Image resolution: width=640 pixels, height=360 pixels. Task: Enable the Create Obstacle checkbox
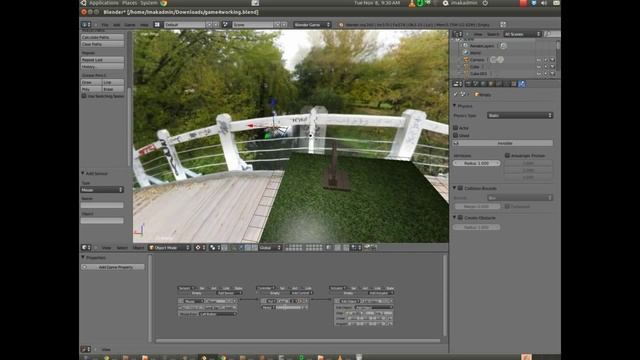(x=460, y=218)
